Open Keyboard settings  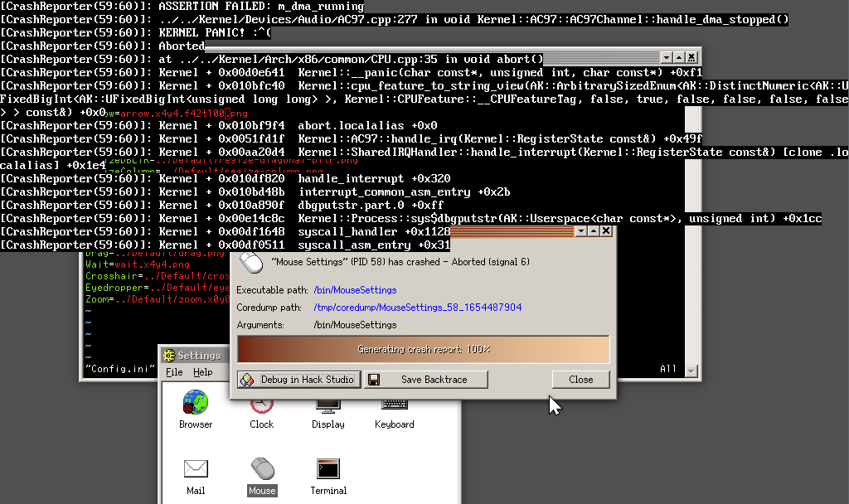[394, 405]
